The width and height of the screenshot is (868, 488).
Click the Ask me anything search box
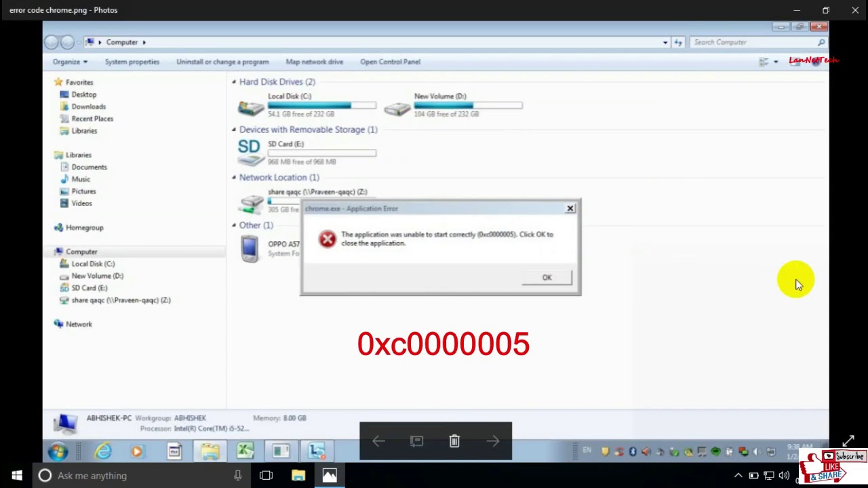coord(142,476)
